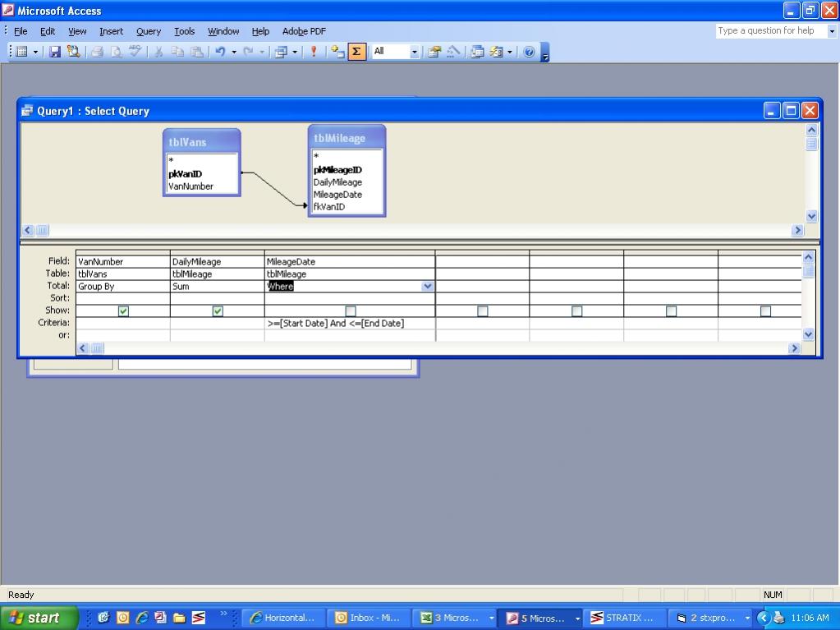The image size is (840, 630).
Task: Click the Redo arrow icon
Action: pyautogui.click(x=248, y=52)
